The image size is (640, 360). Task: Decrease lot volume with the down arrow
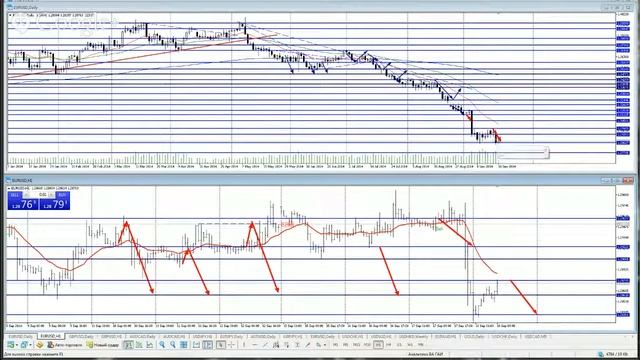(27, 195)
